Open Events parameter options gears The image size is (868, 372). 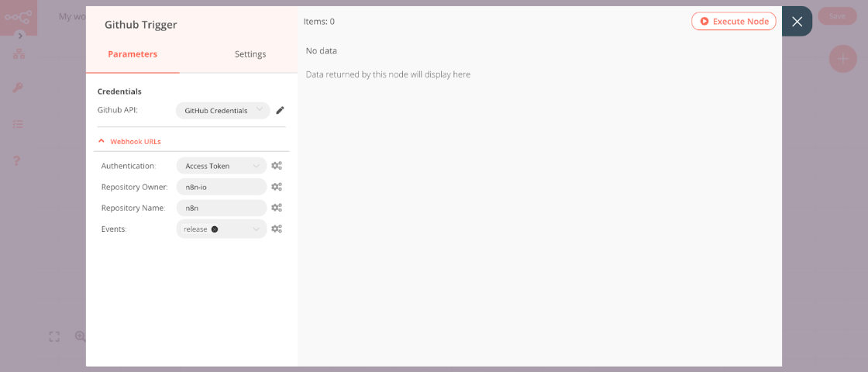click(x=277, y=229)
